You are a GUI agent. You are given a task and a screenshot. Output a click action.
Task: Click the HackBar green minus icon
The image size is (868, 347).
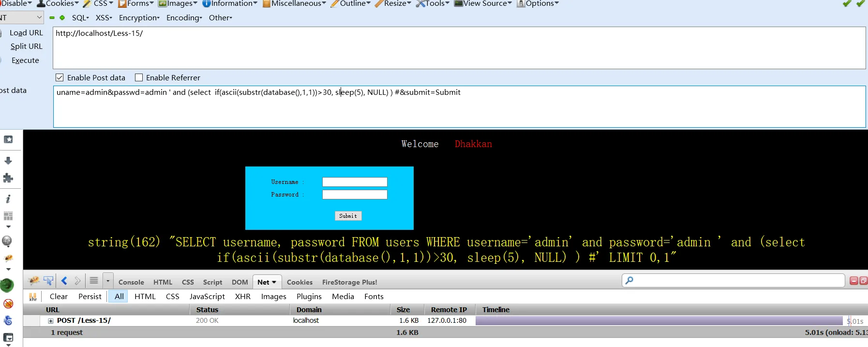pos(52,18)
